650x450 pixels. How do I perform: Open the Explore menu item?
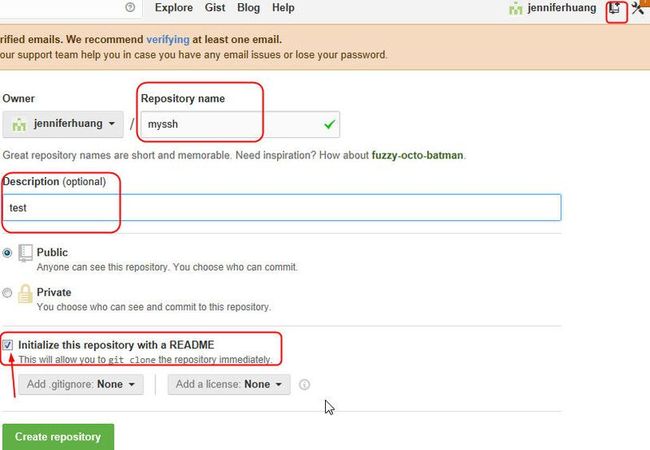point(174,8)
